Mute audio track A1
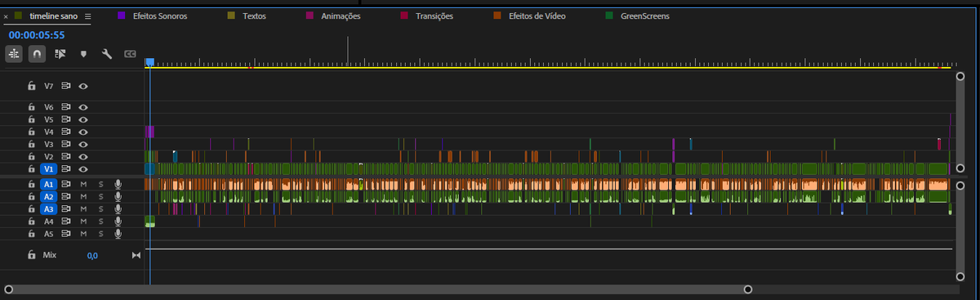Viewport: 980px width, 300px height. click(83, 185)
